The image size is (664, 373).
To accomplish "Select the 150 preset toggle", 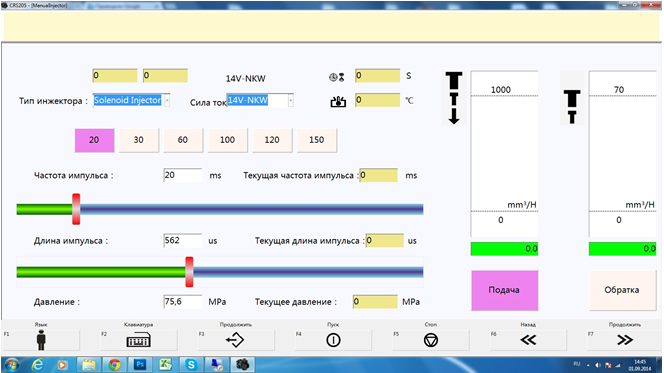I will click(317, 140).
